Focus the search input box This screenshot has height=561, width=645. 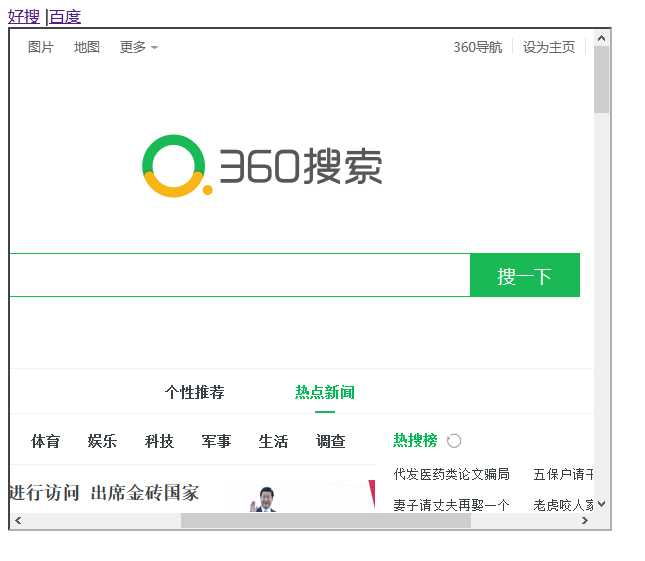[x=239, y=275]
